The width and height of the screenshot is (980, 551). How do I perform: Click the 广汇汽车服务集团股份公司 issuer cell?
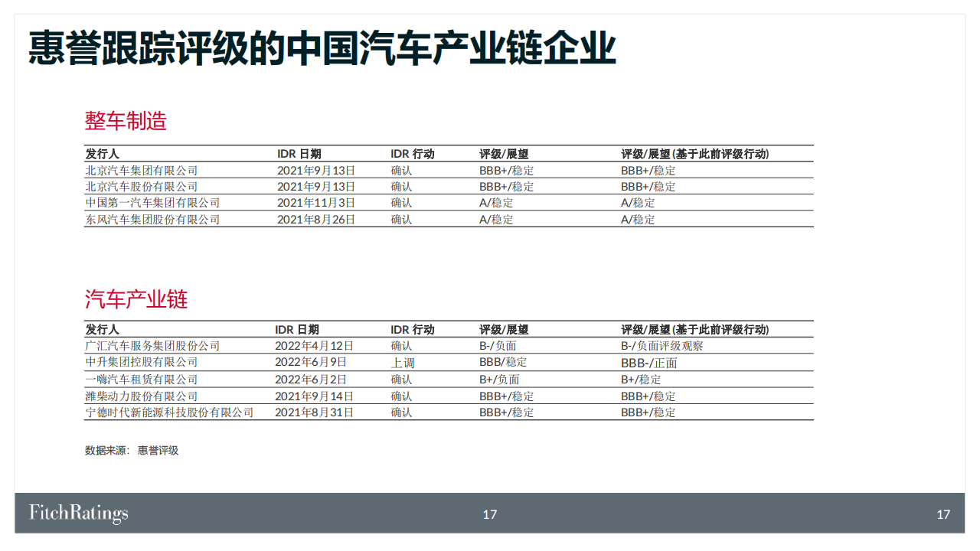click(x=152, y=346)
